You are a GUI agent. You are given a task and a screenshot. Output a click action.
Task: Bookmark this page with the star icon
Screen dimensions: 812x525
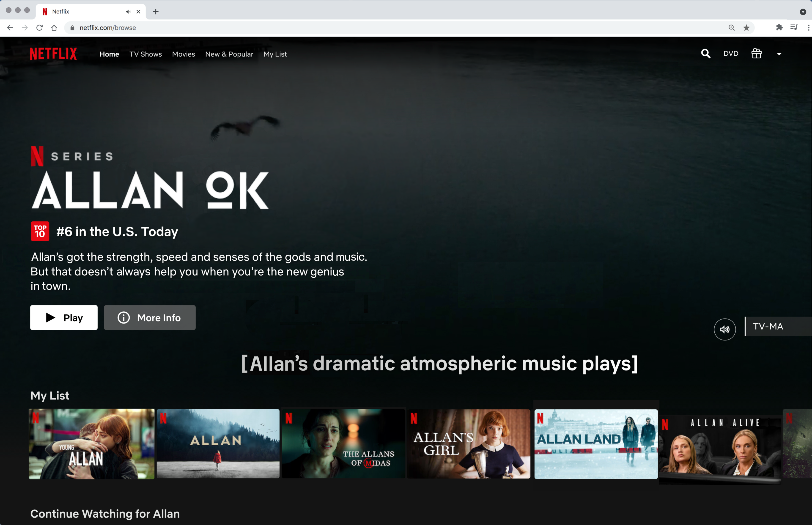(746, 28)
